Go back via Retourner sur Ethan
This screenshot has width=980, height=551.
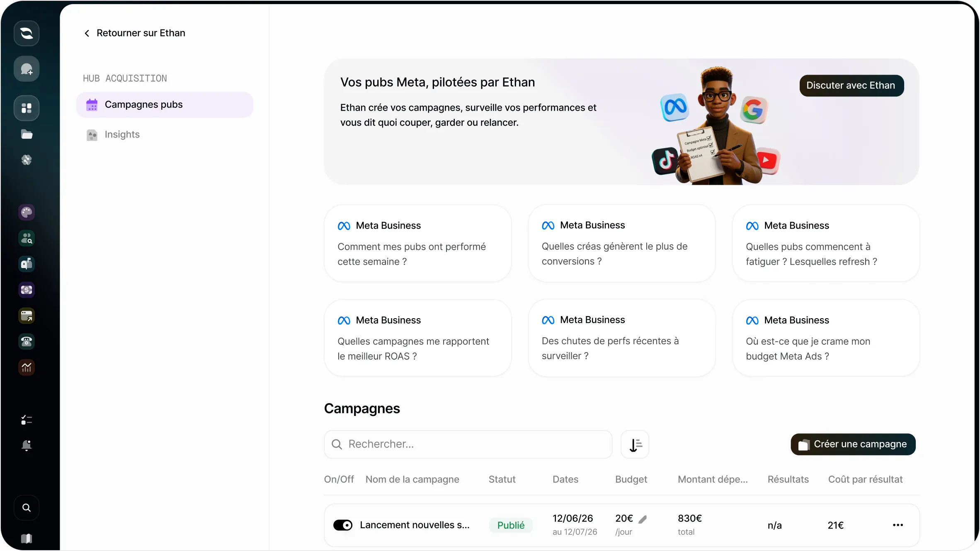tap(135, 33)
